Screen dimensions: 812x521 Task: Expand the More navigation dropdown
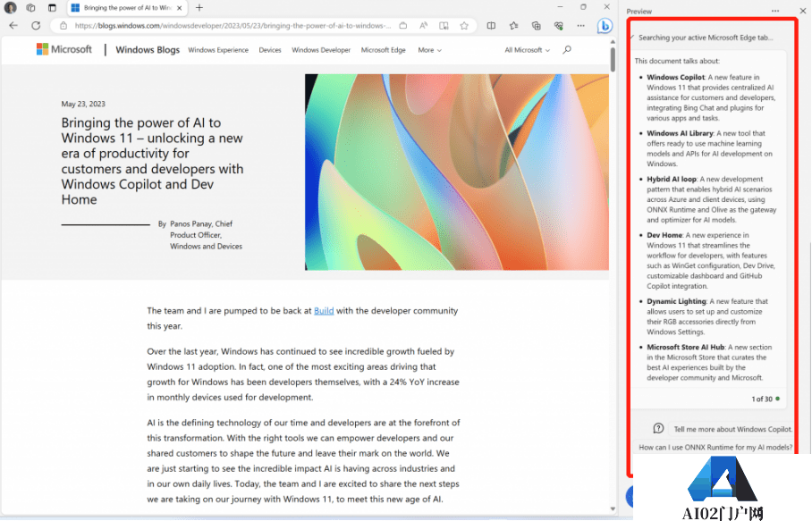tap(430, 50)
